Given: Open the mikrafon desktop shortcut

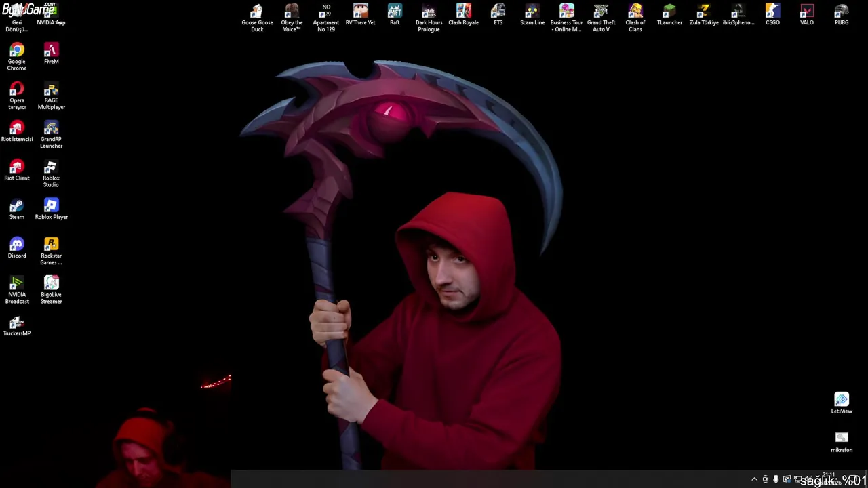Looking at the screenshot, I should [x=842, y=442].
